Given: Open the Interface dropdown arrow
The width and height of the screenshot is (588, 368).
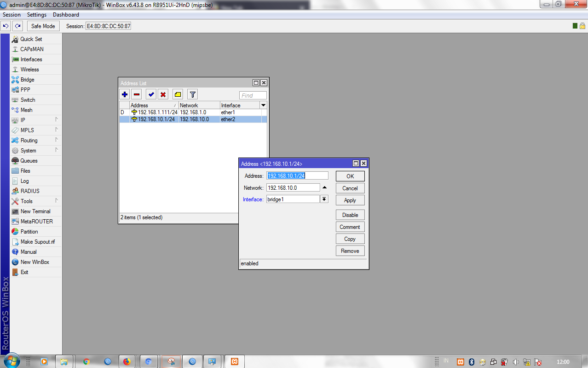Looking at the screenshot, I should (x=324, y=199).
